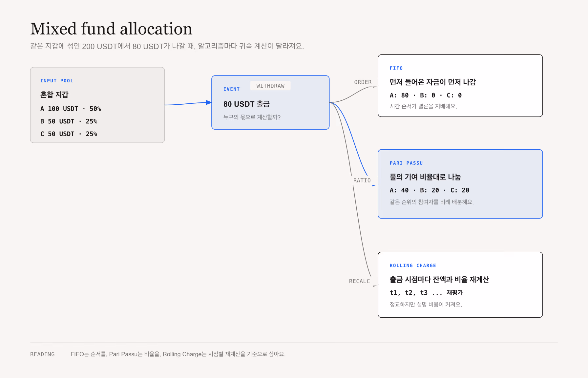The image size is (588, 378).
Task: Click the ORDER connector label
Action: (x=363, y=82)
